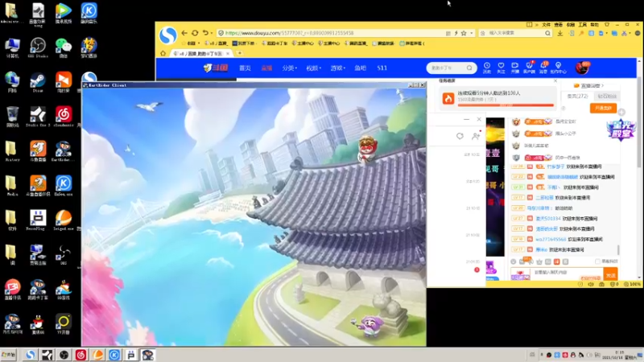Close the task popup with X
The height and width of the screenshot is (362, 644).
pyautogui.click(x=555, y=81)
